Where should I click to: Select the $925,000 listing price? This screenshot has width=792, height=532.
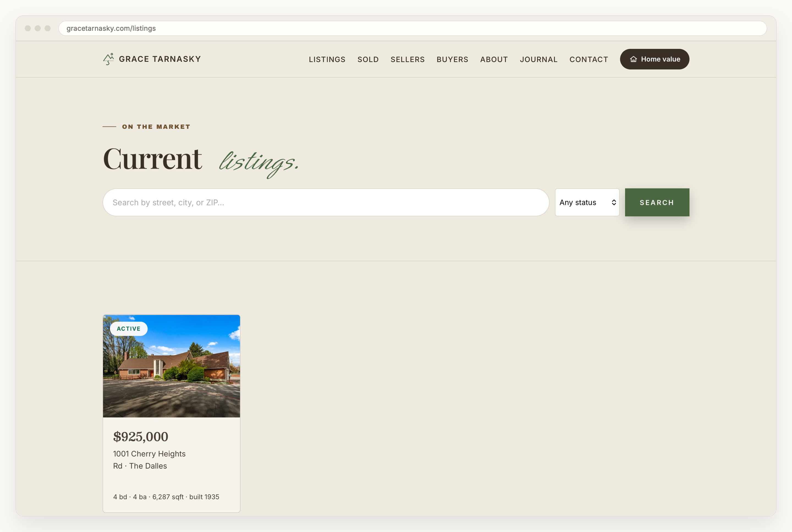(141, 437)
